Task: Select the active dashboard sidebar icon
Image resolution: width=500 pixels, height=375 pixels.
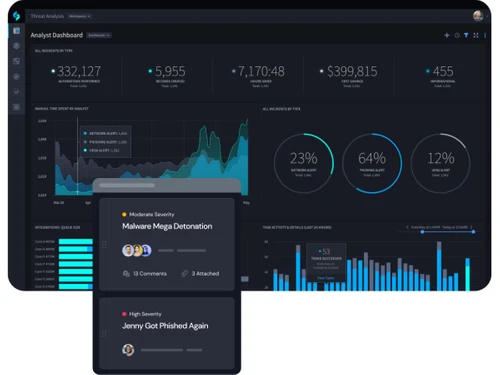Action: (x=16, y=31)
